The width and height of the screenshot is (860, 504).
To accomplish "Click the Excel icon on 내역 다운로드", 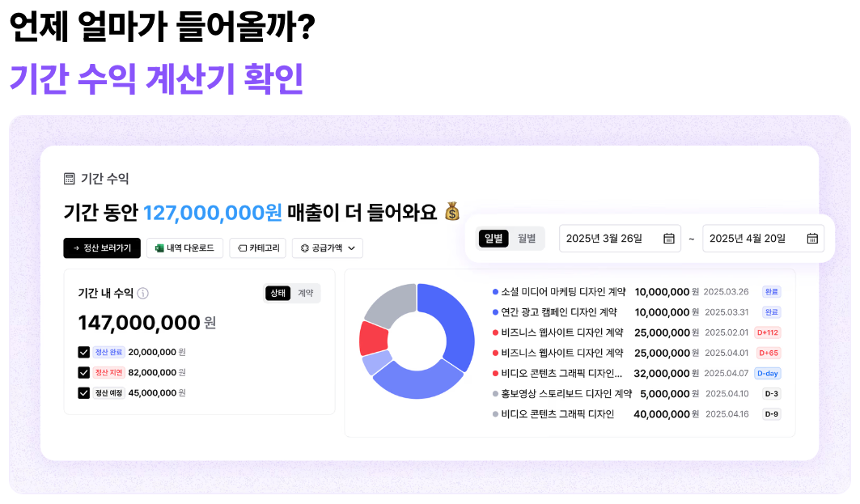I will pos(159,248).
